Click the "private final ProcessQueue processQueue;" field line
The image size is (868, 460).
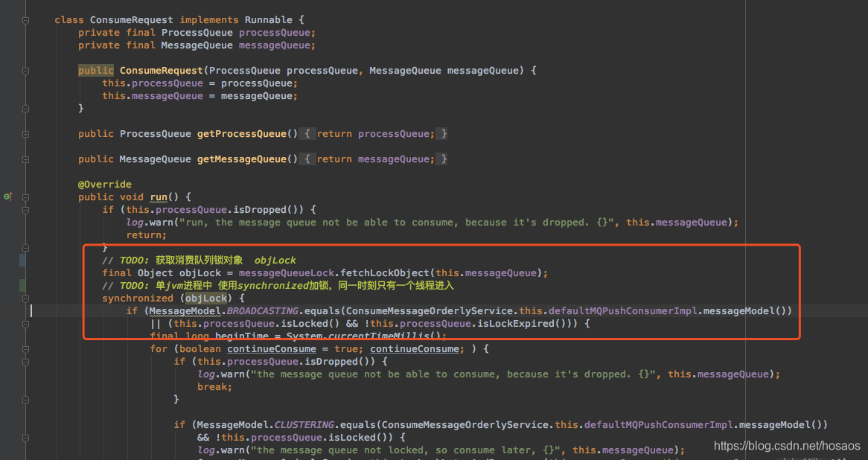coord(197,33)
